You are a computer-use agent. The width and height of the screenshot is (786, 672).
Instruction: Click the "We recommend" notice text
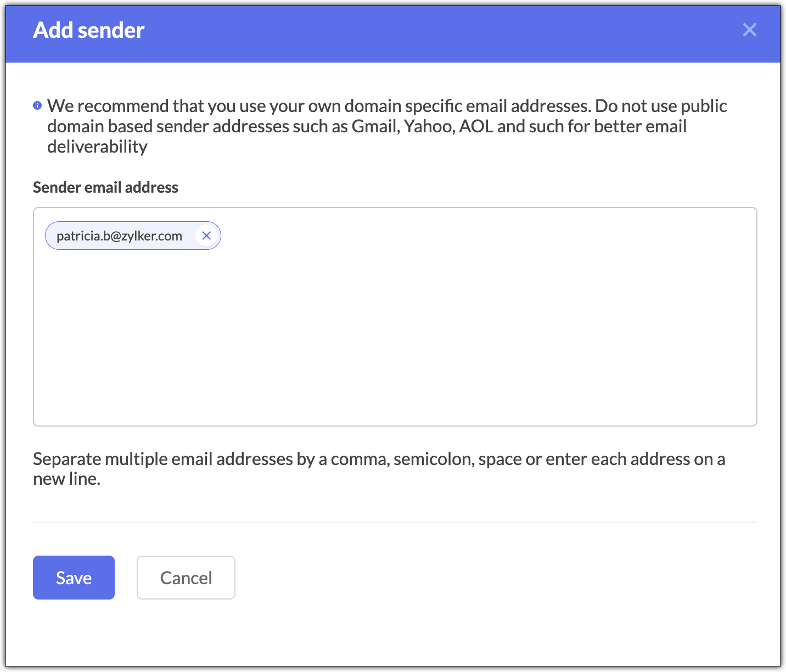(274, 106)
